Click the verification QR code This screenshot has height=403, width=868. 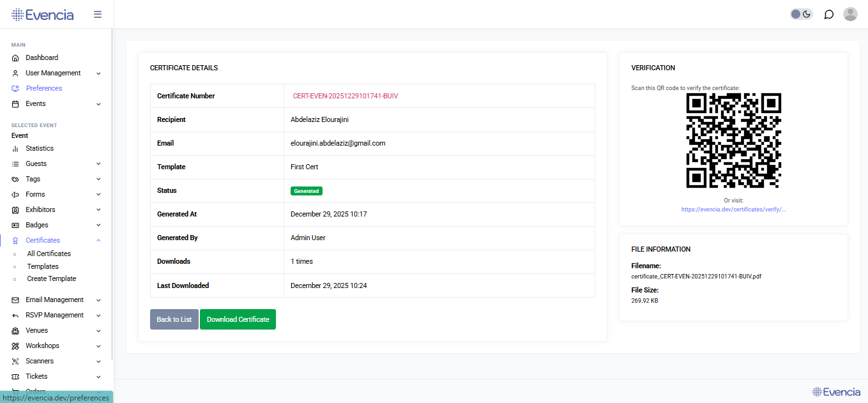[733, 141]
